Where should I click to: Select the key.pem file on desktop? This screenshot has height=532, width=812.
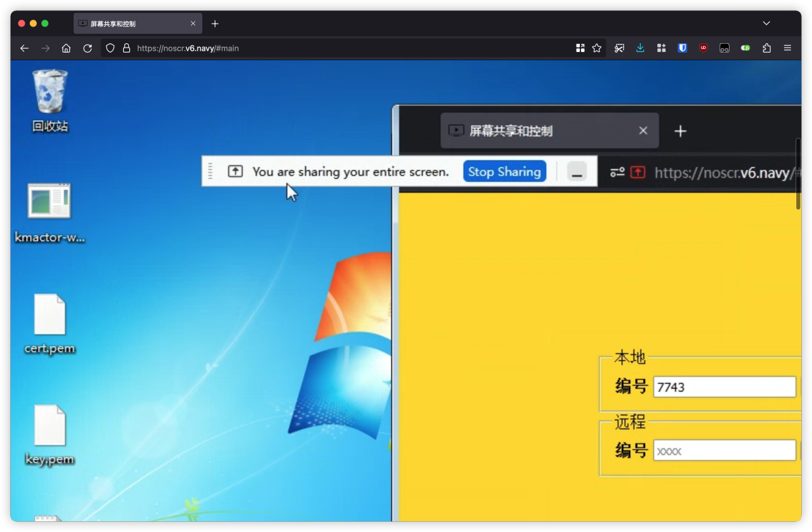[x=49, y=435]
